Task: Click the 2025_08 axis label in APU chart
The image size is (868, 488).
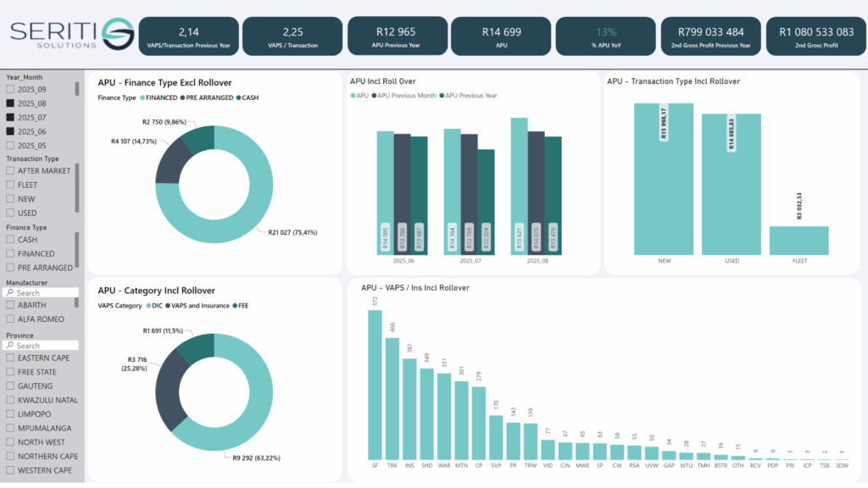Action: pyautogui.click(x=537, y=261)
